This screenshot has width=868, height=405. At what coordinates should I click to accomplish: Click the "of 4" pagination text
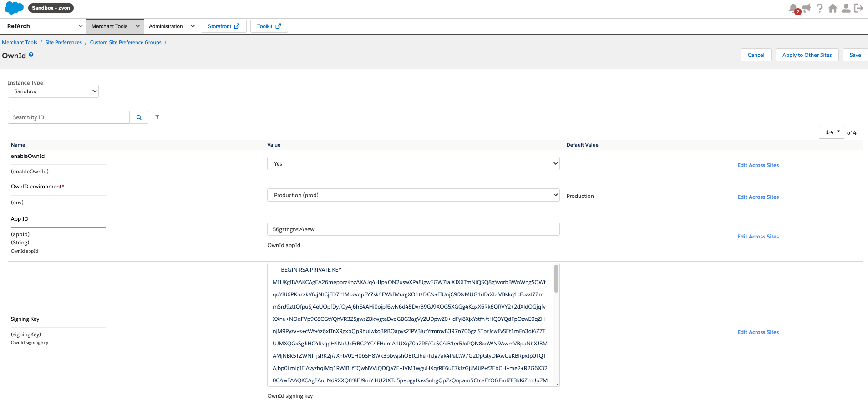[x=851, y=133]
